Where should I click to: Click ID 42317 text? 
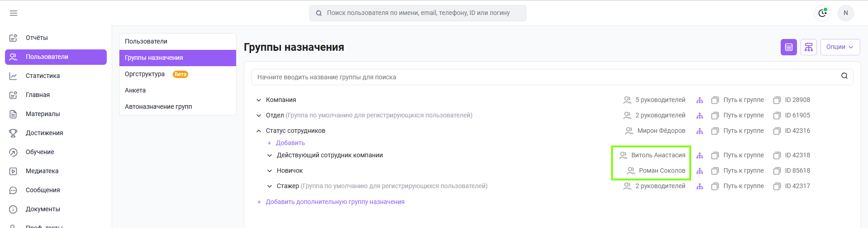pos(797,186)
